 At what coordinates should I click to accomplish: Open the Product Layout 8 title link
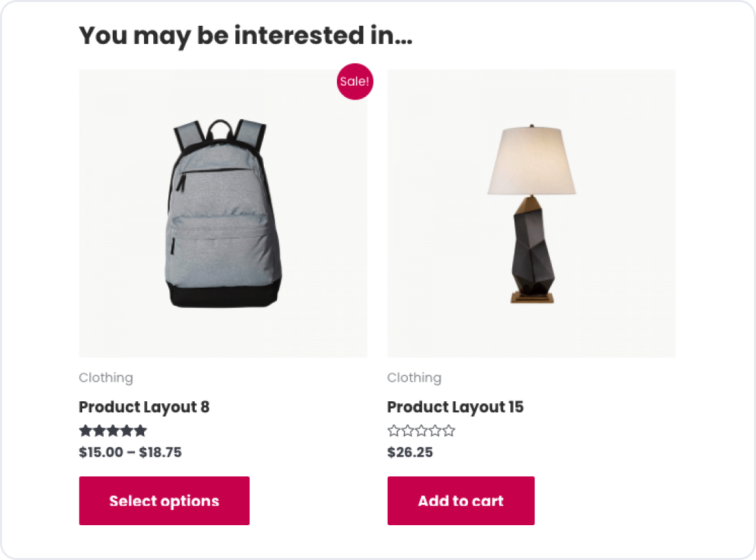coord(144,407)
